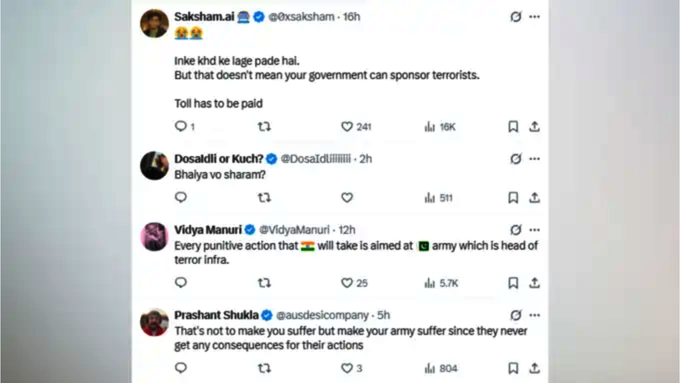680x383 pixels.
Task: Open Grok icon on Prashant Shukla tweet
Action: (515, 315)
